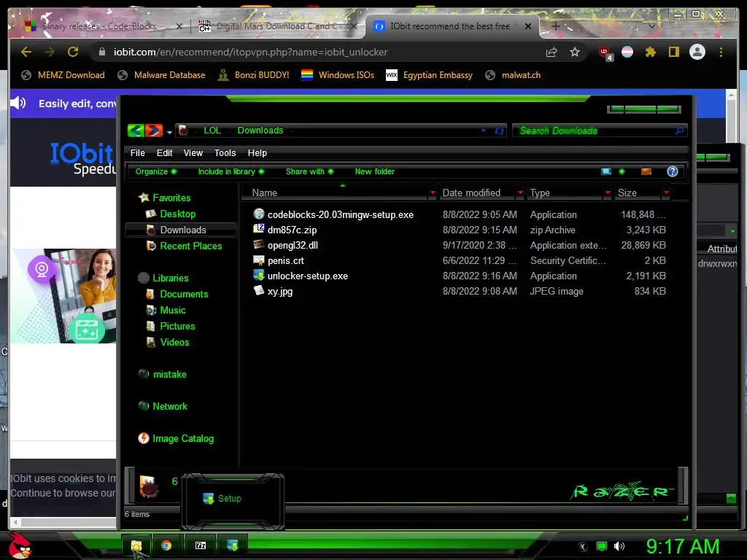Screen dimensions: 747x560
Task: Expand the Include in library dropdown
Action: click(231, 171)
